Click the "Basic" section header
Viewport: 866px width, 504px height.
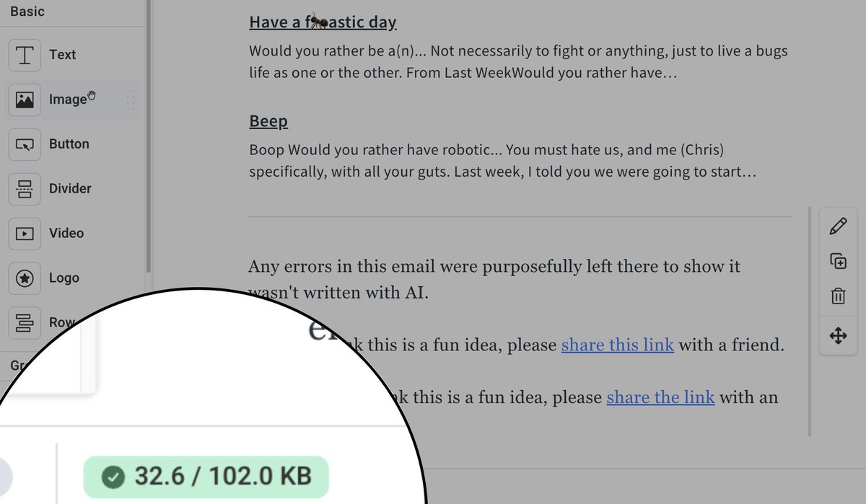27,12
